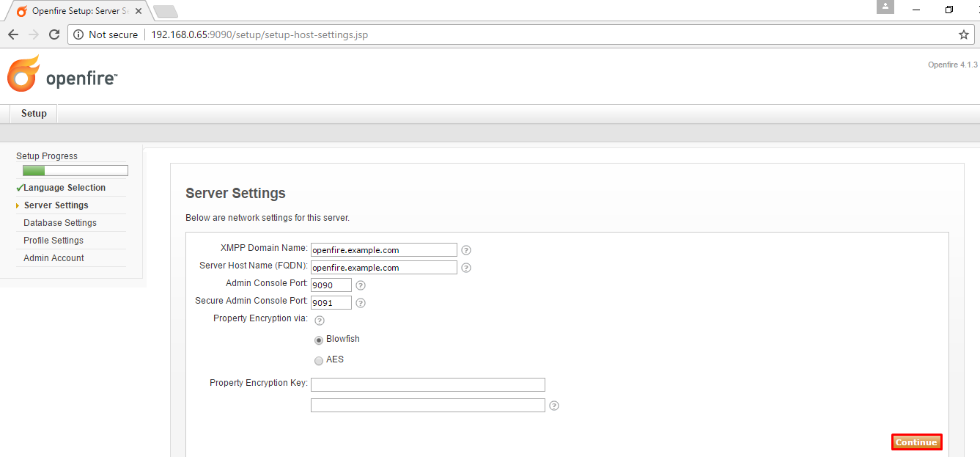Viewport: 980px width, 457px height.
Task: Click the Property Encryption Key input
Action: (427, 384)
